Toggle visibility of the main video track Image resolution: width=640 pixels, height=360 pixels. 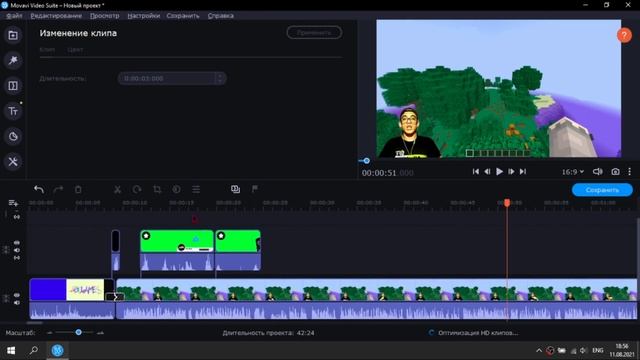point(17,295)
